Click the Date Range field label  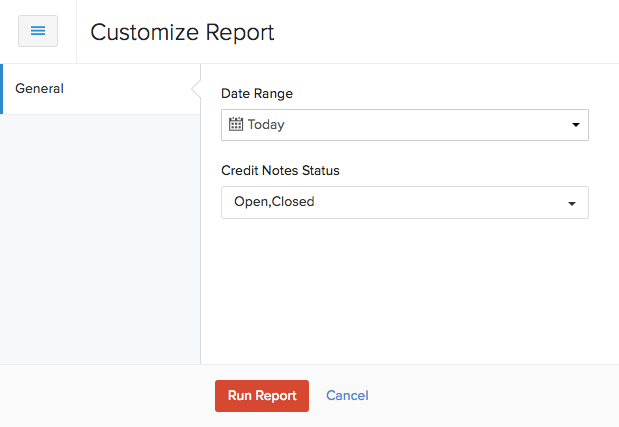click(x=257, y=93)
